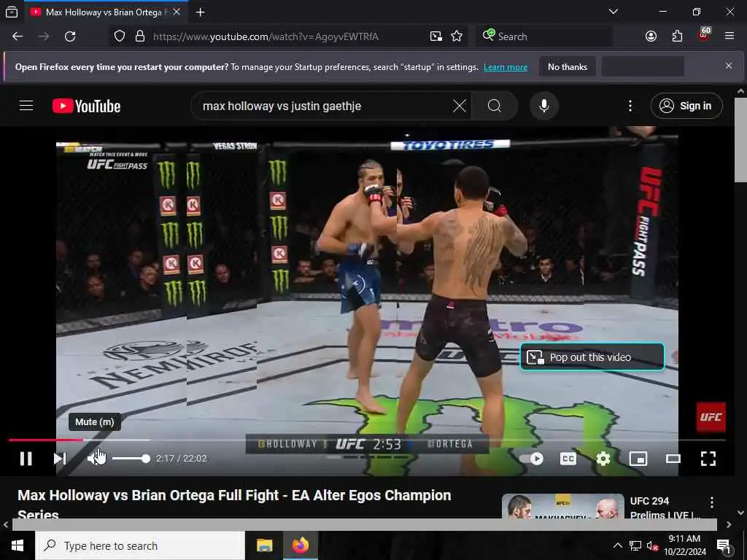Click UFC channel watermark on video
The height and width of the screenshot is (560, 747).
[711, 417]
